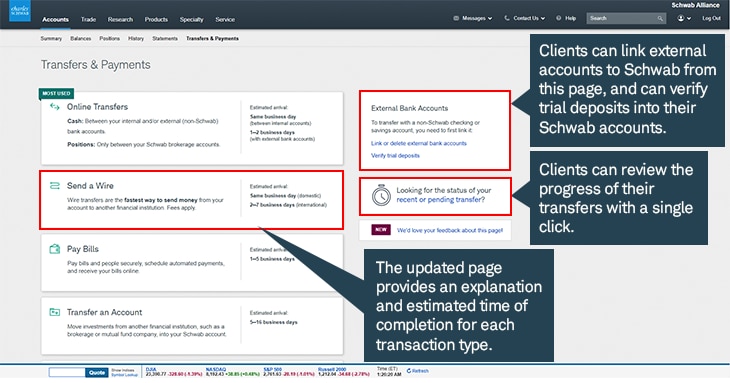Click the Pay Bills wallet icon
The width and height of the screenshot is (730, 383).
point(54,249)
